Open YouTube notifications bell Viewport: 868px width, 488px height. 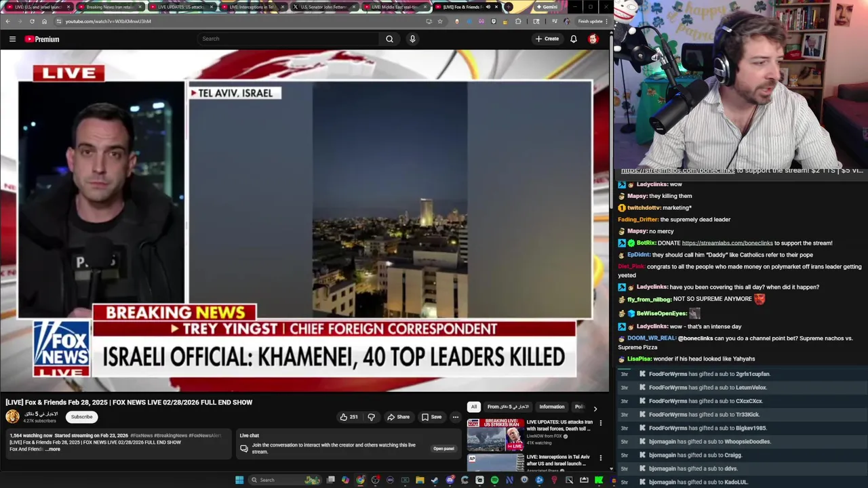[x=574, y=39]
